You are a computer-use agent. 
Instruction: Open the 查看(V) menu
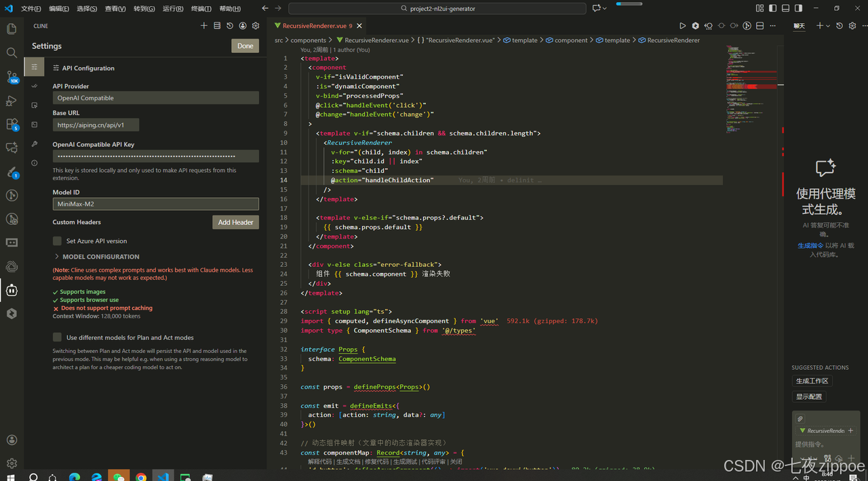(115, 9)
